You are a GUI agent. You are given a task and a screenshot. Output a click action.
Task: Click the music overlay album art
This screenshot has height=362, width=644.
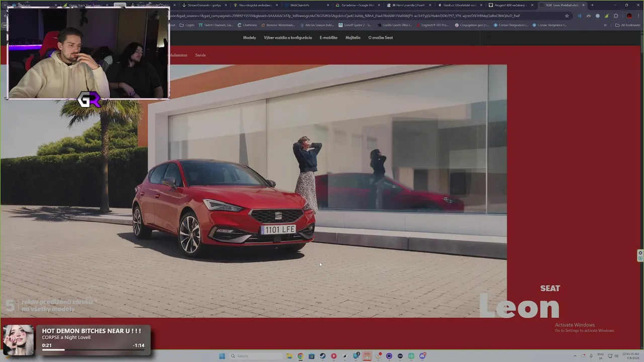[x=18, y=340]
